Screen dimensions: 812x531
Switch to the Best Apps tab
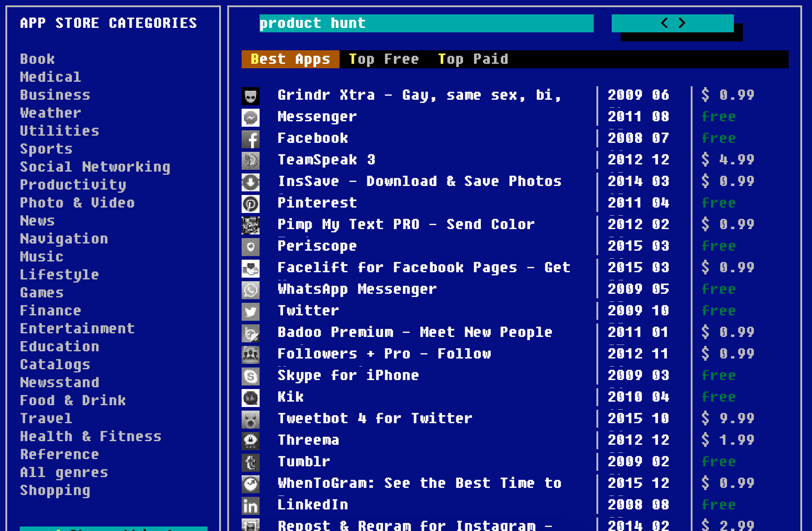click(291, 59)
